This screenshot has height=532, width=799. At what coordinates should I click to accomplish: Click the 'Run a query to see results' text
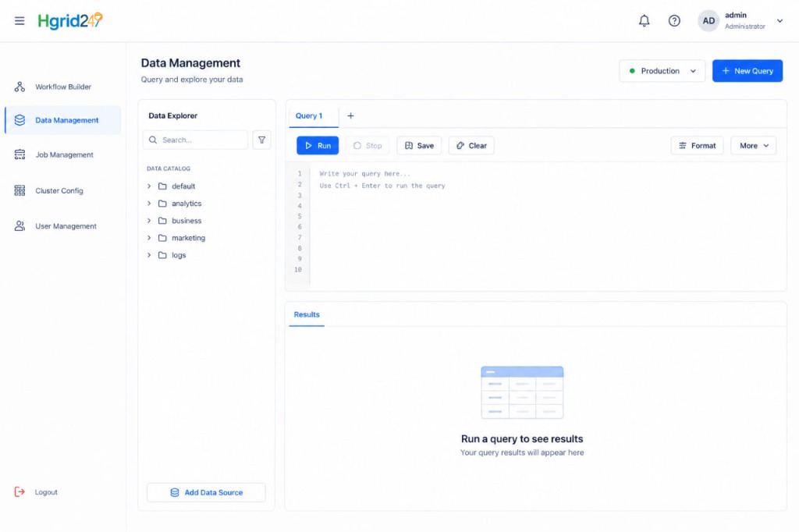(522, 438)
